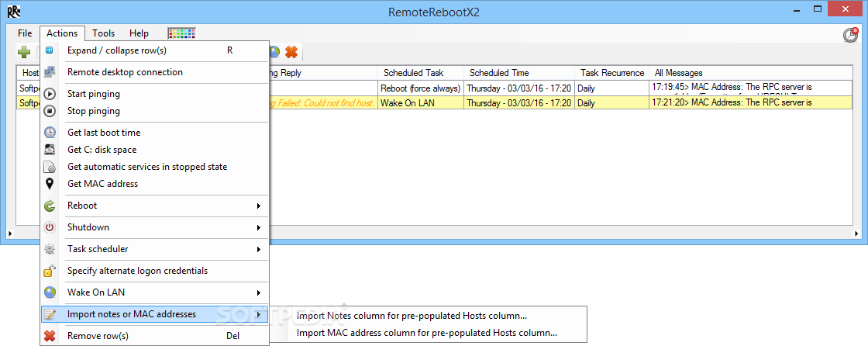Open the File menu
868x346 pixels.
pos(25,33)
